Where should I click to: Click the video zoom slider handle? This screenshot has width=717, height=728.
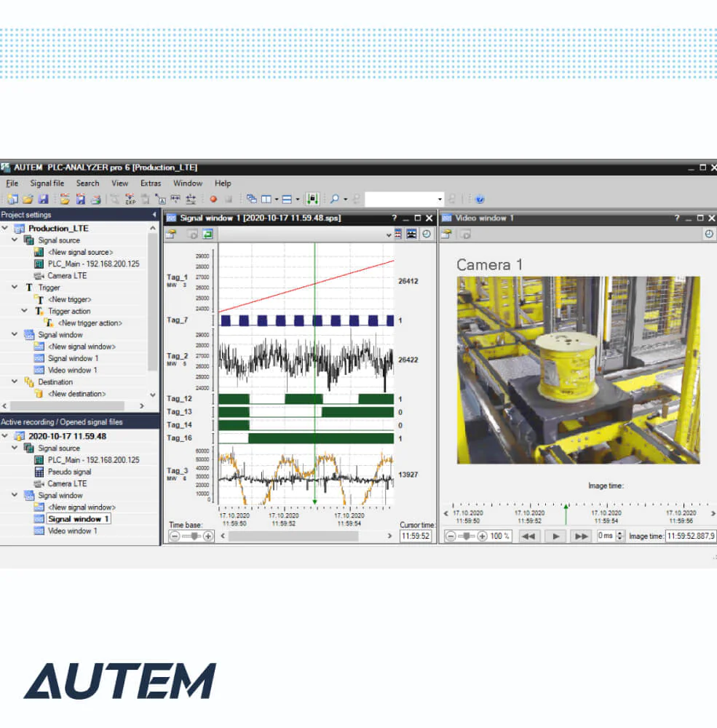pyautogui.click(x=467, y=537)
